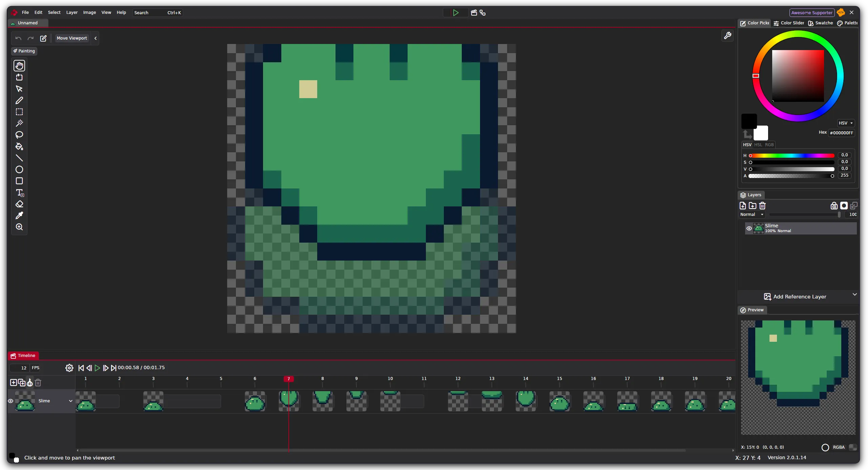Select the Pen tool
The height and width of the screenshot is (470, 868).
pyautogui.click(x=19, y=100)
